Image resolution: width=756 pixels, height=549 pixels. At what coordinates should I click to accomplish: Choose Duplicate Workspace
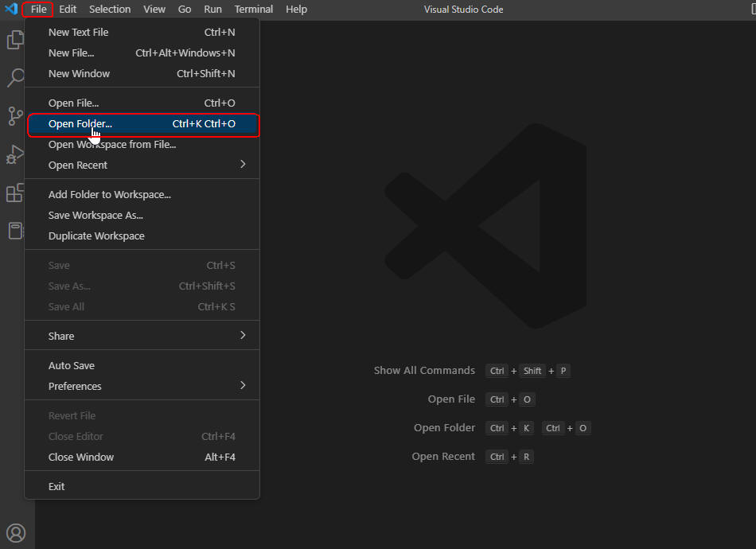point(142,236)
